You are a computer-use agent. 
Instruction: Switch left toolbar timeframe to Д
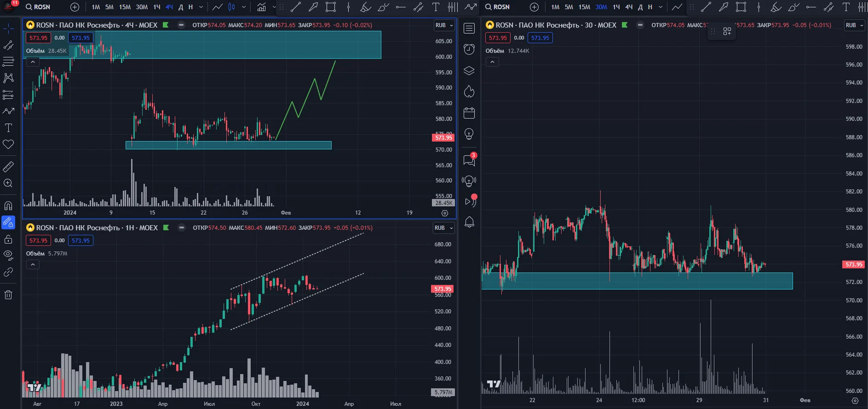pos(181,7)
